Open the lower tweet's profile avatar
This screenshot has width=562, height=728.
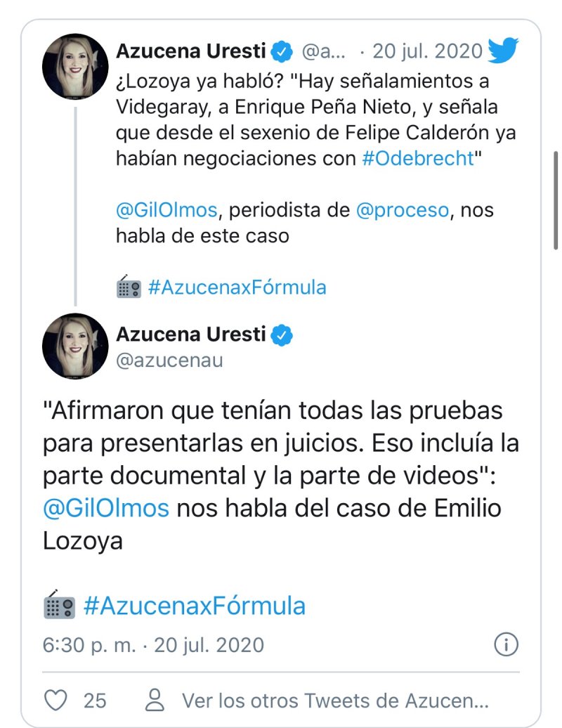click(x=75, y=346)
